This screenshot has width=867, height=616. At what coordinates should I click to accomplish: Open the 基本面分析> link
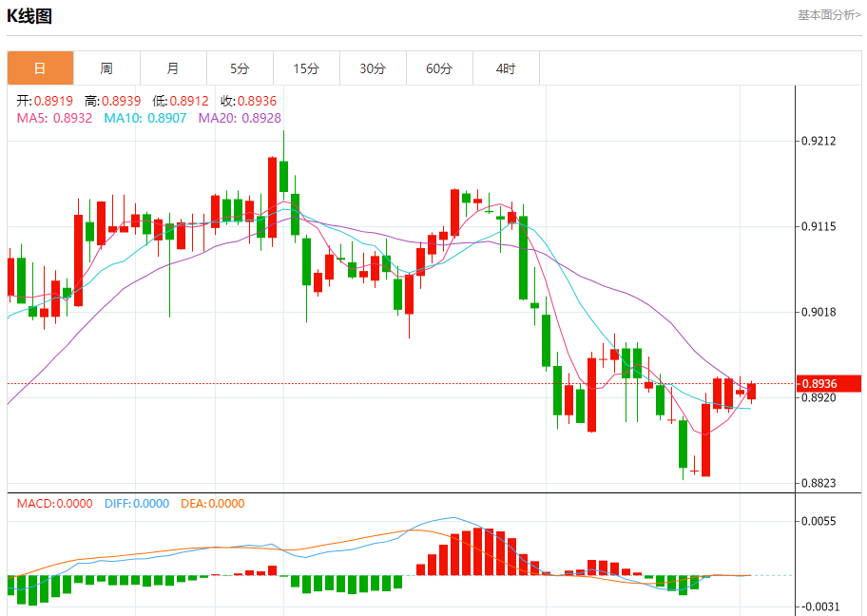point(829,15)
